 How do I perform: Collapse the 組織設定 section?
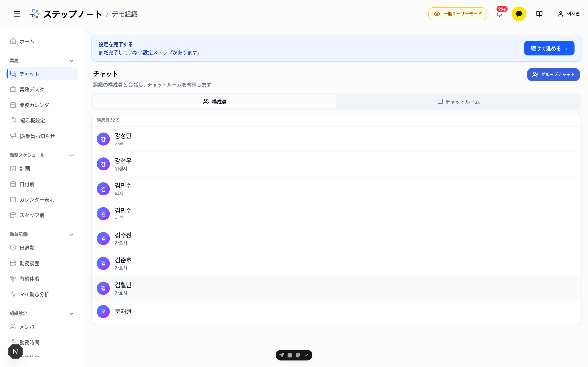coord(71,314)
